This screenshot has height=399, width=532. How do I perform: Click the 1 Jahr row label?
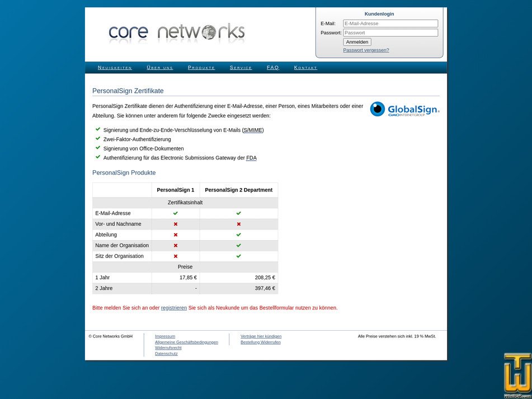[x=102, y=278]
